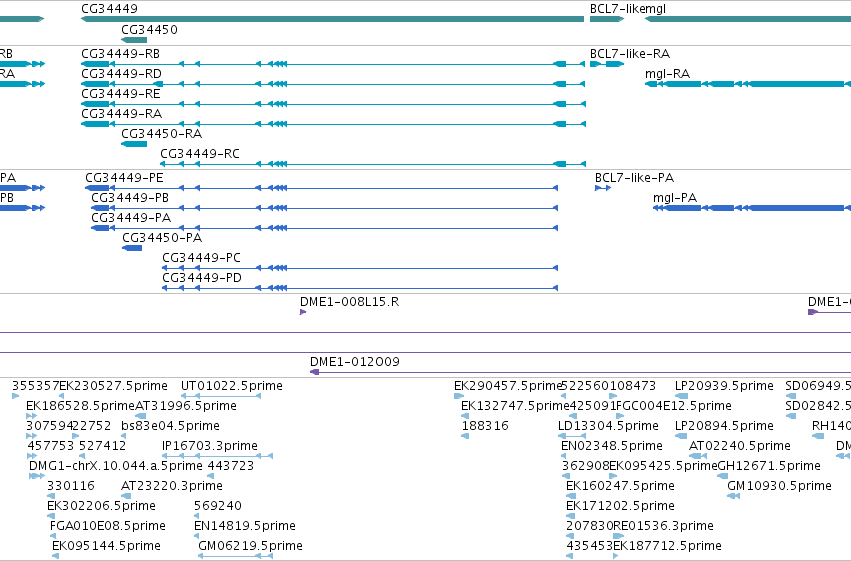Image resolution: width=851 pixels, height=561 pixels.
Task: Select polypeptide CG34449-PA label
Action: 131,218
